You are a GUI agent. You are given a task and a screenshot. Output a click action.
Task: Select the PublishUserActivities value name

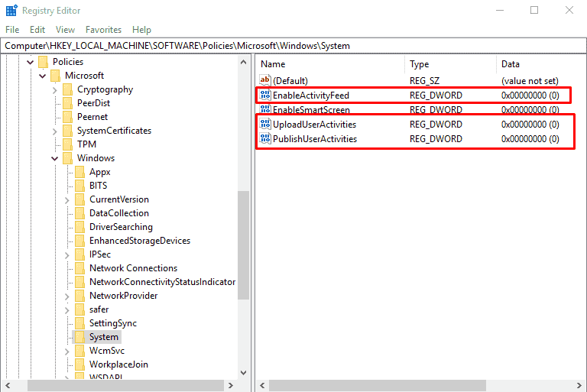(315, 139)
